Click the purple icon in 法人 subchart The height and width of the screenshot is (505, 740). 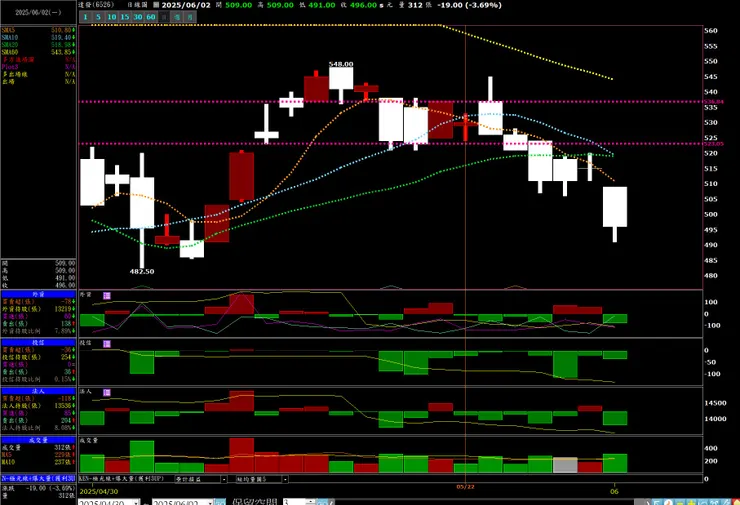click(x=107, y=392)
